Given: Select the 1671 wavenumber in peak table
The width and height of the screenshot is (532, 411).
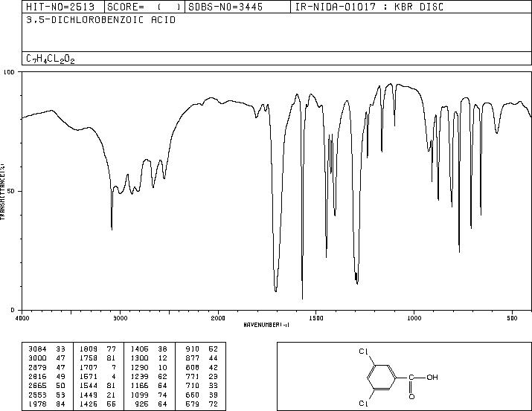Looking at the screenshot, I should pos(89,376).
